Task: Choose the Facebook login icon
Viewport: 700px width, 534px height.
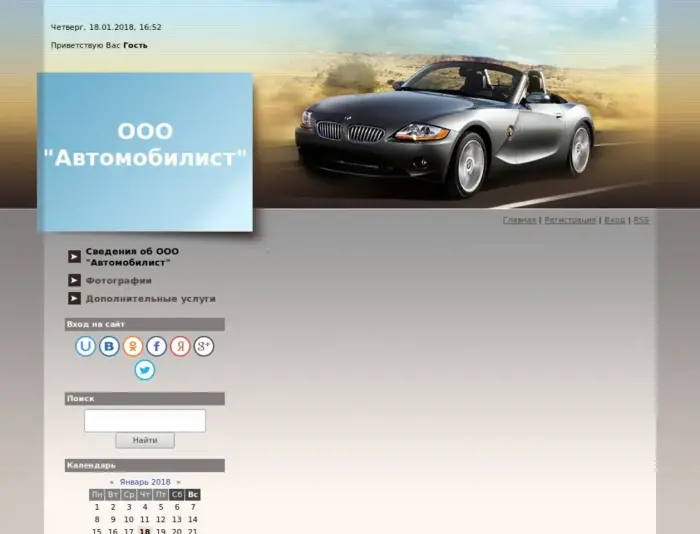Action: tap(157, 346)
